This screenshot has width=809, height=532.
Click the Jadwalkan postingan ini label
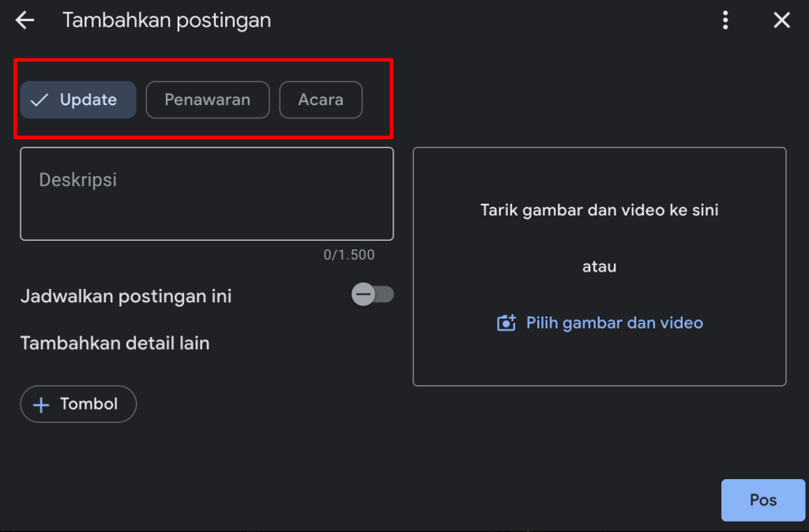126,297
